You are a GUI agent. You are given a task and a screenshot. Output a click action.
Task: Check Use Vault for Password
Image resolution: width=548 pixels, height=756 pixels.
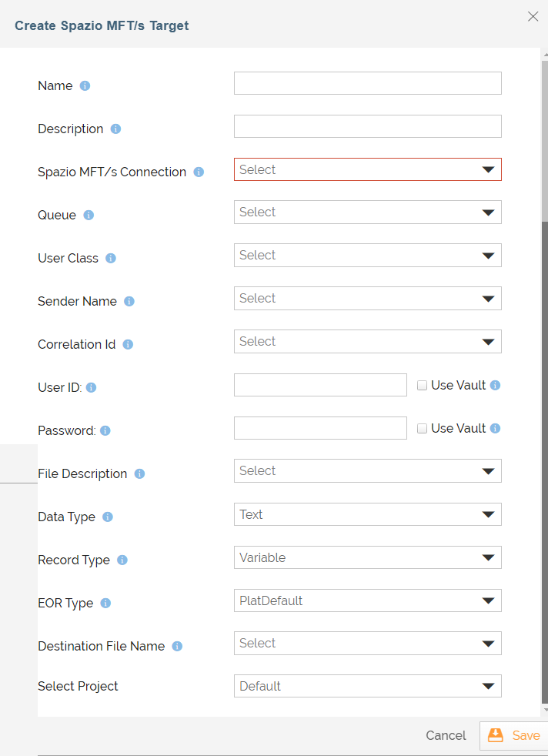423,429
